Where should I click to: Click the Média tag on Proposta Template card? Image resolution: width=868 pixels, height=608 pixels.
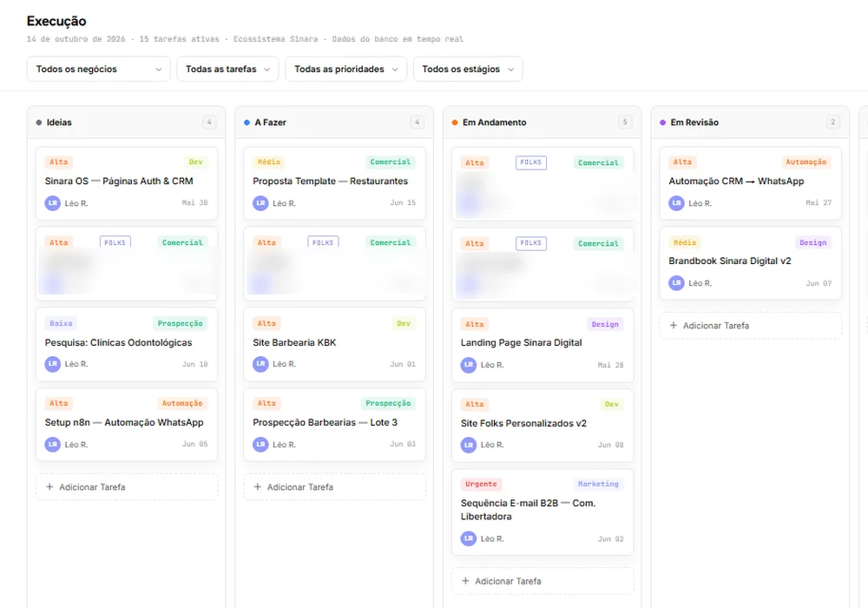pyautogui.click(x=269, y=162)
